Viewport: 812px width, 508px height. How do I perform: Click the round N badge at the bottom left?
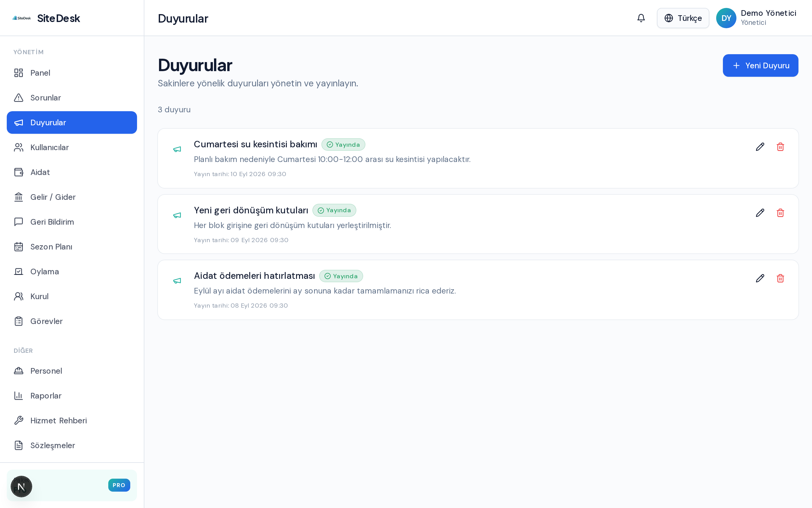click(x=21, y=487)
